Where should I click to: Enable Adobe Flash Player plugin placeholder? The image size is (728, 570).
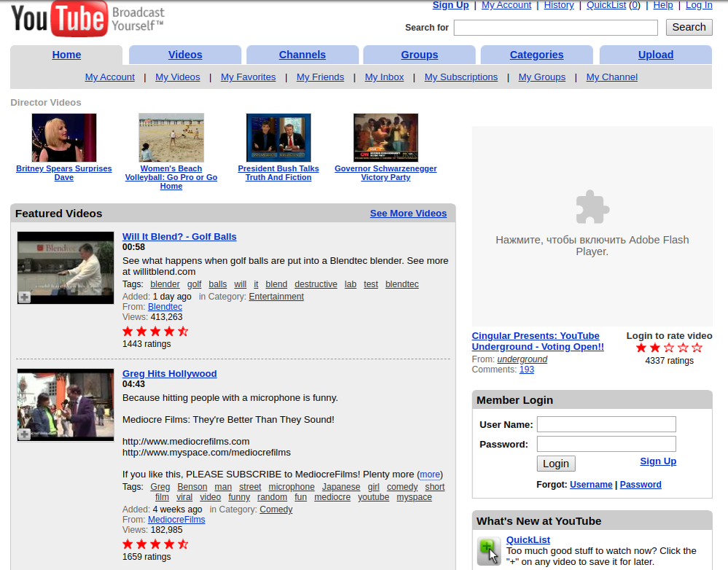pos(592,226)
